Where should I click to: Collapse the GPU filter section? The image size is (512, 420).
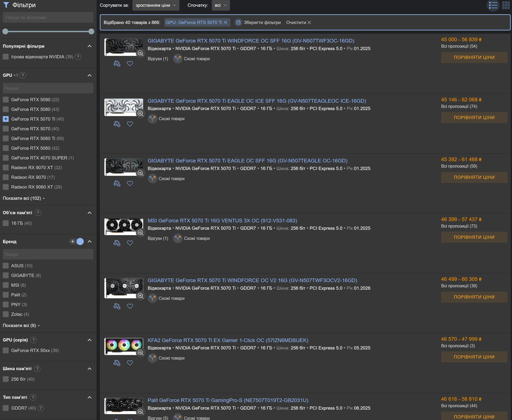90,75
